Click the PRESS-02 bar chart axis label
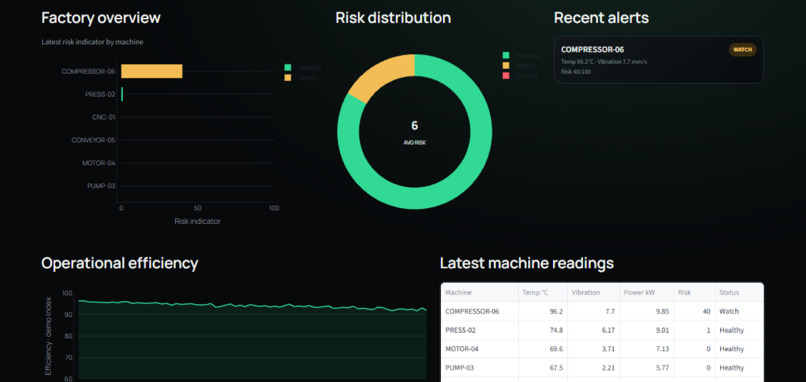 [100, 95]
